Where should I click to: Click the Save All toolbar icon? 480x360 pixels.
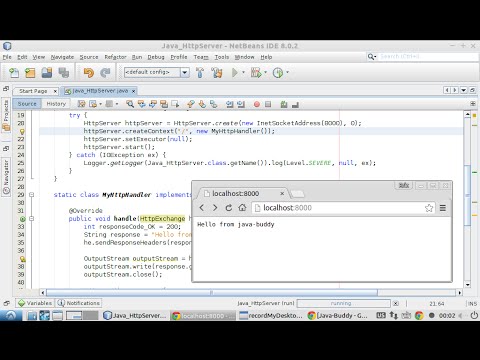(x=63, y=72)
